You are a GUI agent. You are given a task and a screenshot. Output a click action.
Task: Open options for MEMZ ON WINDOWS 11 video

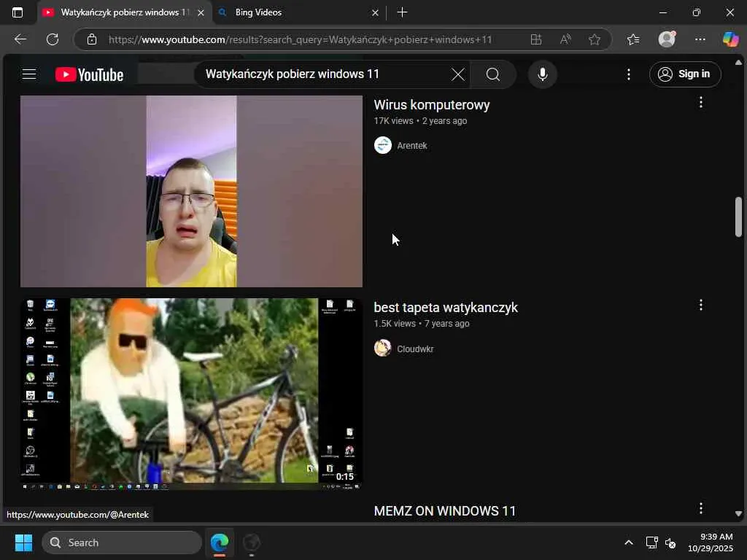tap(701, 508)
